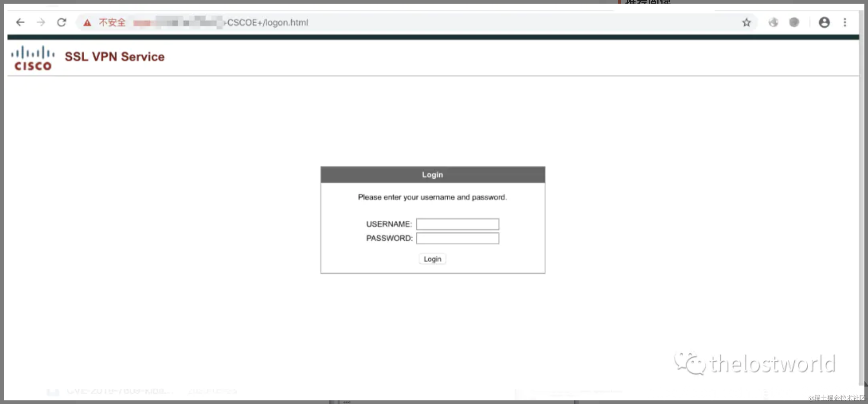Click the browser back arrow
The image size is (868, 404).
click(20, 23)
